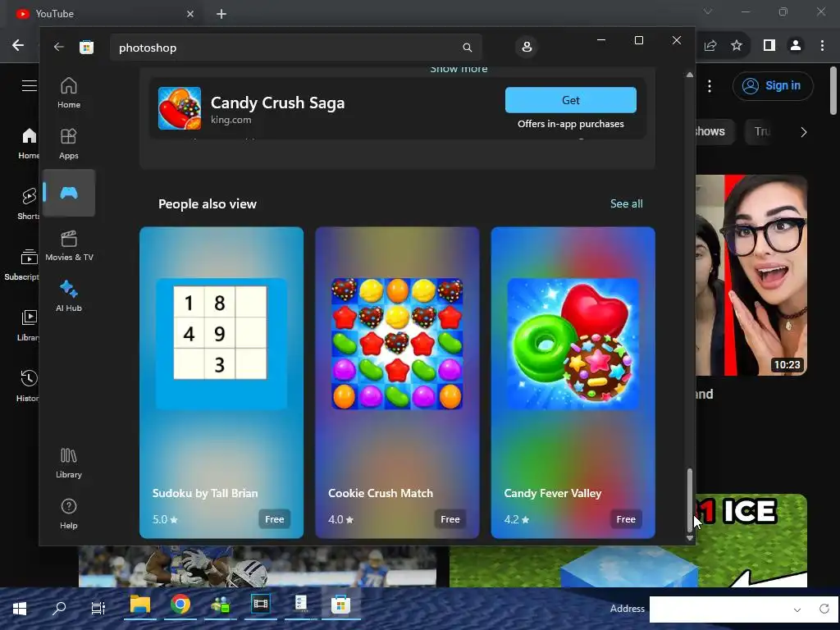Open a new Chrome tab
The width and height of the screenshot is (840, 630).
[x=221, y=14]
